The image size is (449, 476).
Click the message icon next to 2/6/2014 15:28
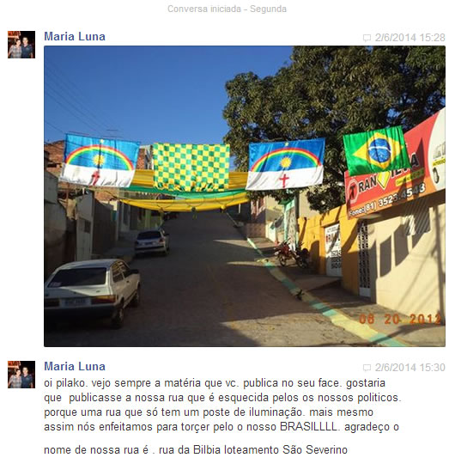point(367,38)
